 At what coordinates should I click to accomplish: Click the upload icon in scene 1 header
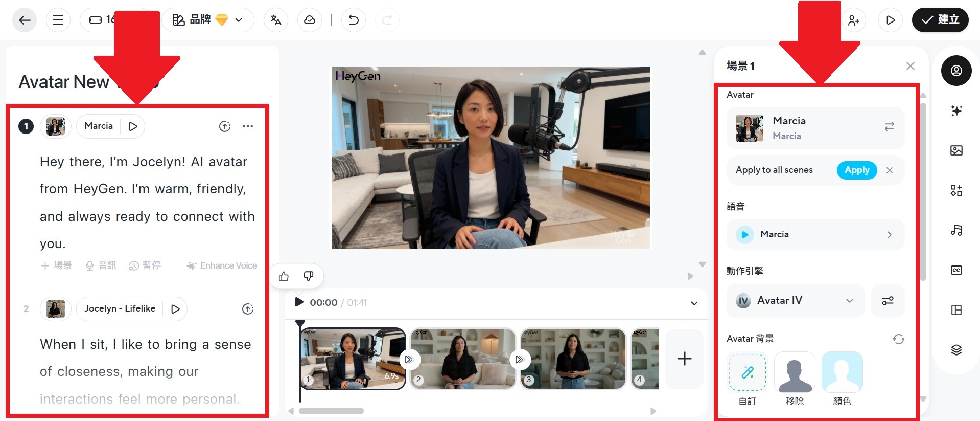225,126
